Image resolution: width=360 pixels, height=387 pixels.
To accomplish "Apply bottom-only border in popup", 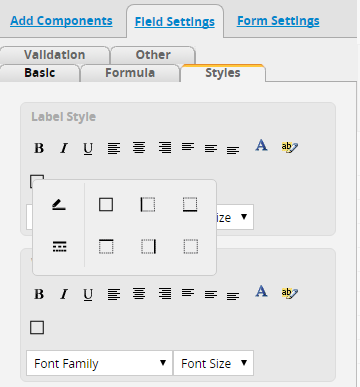I will pyautogui.click(x=190, y=204).
